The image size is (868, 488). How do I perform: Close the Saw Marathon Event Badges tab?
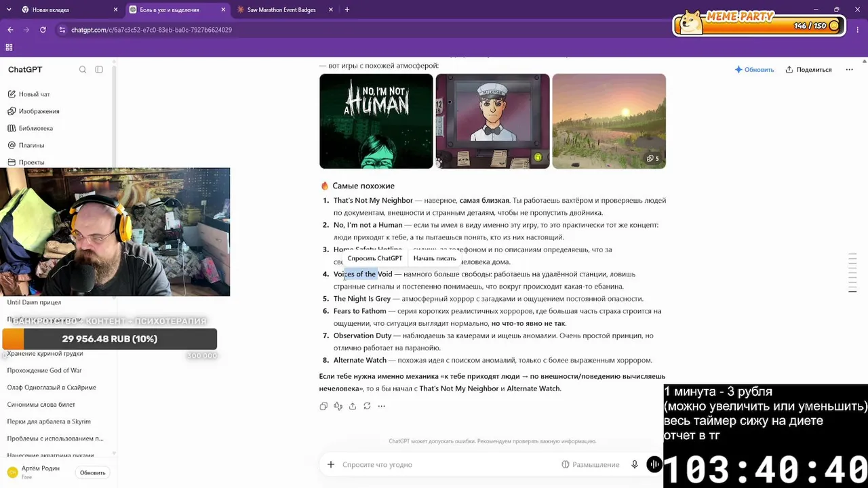[x=331, y=9]
